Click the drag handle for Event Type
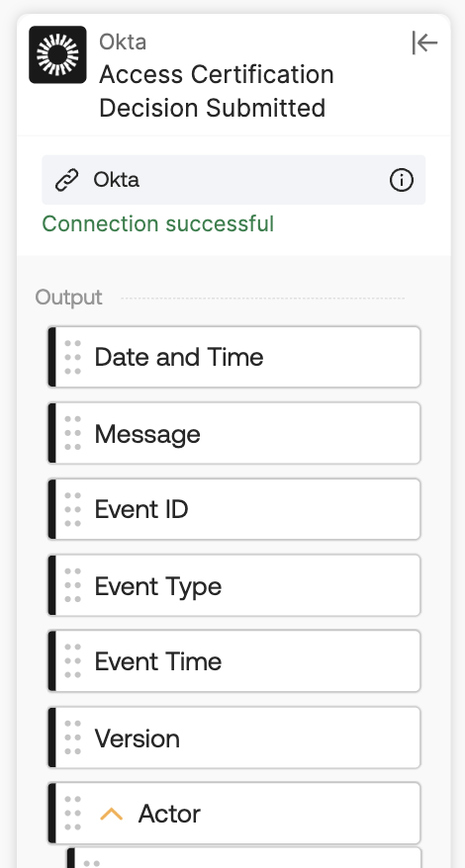 (x=72, y=585)
